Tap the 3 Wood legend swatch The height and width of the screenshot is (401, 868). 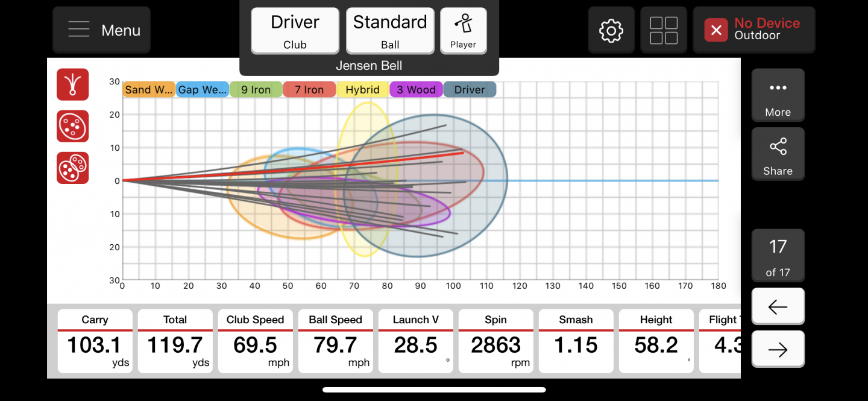(x=416, y=90)
